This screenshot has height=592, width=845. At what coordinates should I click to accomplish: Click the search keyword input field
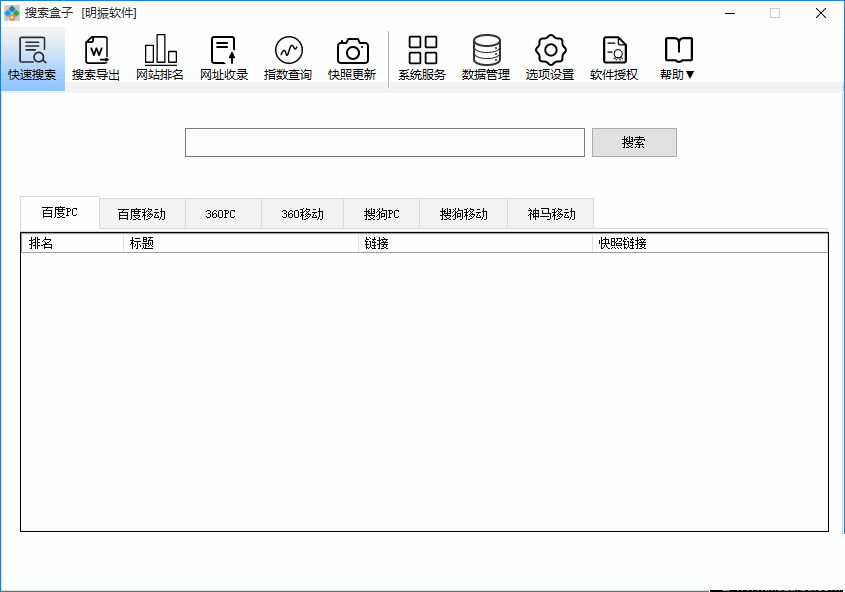[x=384, y=143]
